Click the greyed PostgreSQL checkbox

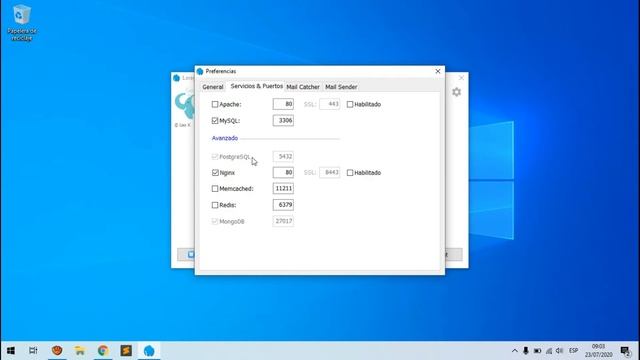(215, 156)
